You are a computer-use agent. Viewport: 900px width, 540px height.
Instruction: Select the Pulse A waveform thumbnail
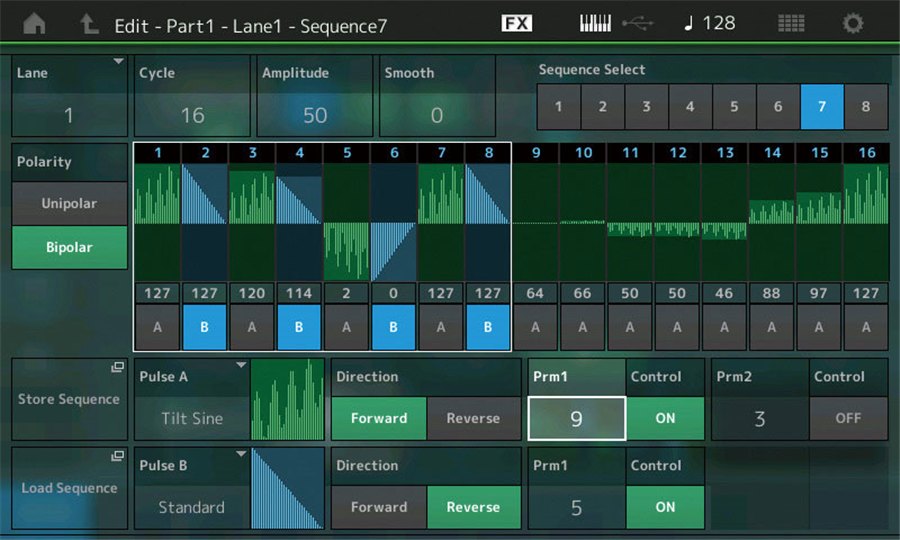tap(287, 398)
